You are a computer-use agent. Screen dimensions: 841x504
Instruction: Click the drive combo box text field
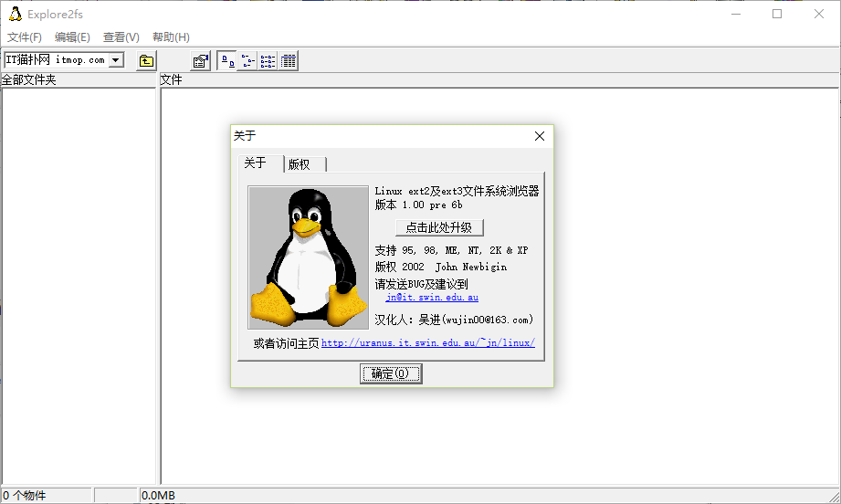[x=57, y=60]
